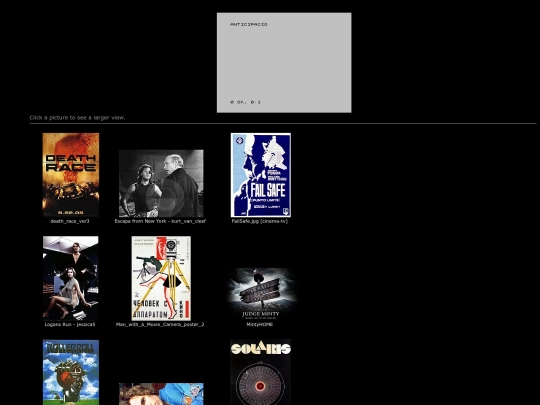Open the Solaris poster thumbnail

(261, 372)
